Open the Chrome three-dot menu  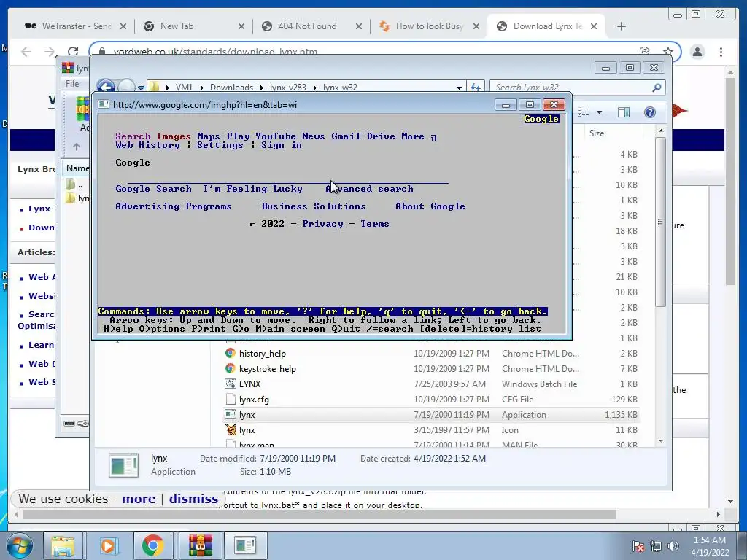pos(721,52)
